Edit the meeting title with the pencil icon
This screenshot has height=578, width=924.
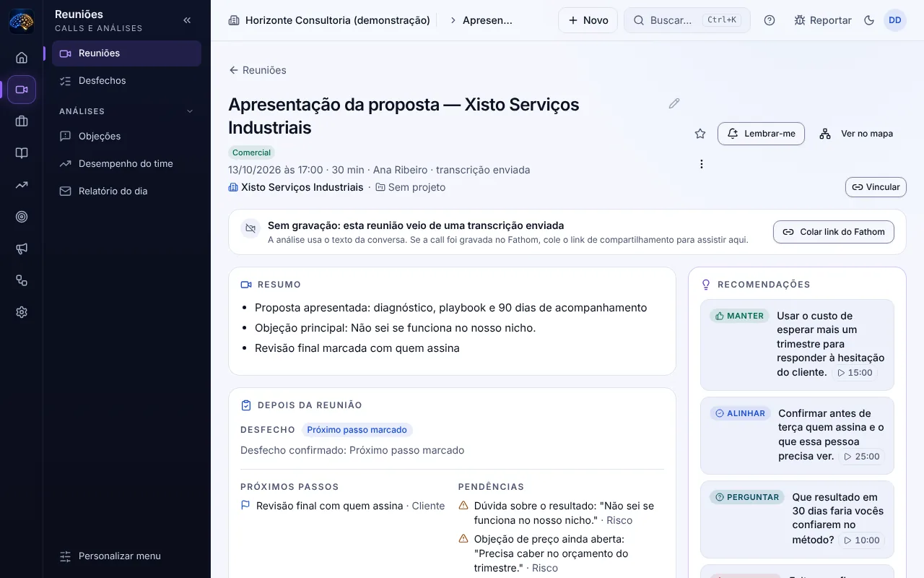[x=674, y=103]
